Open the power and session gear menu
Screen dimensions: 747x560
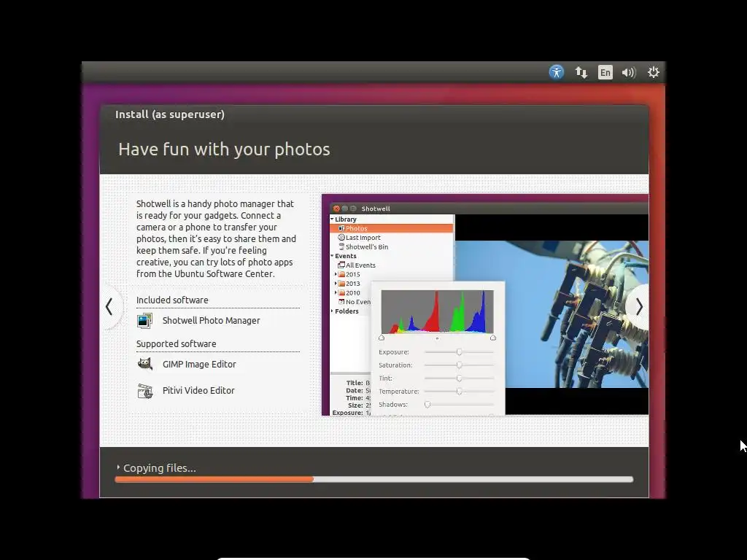653,72
